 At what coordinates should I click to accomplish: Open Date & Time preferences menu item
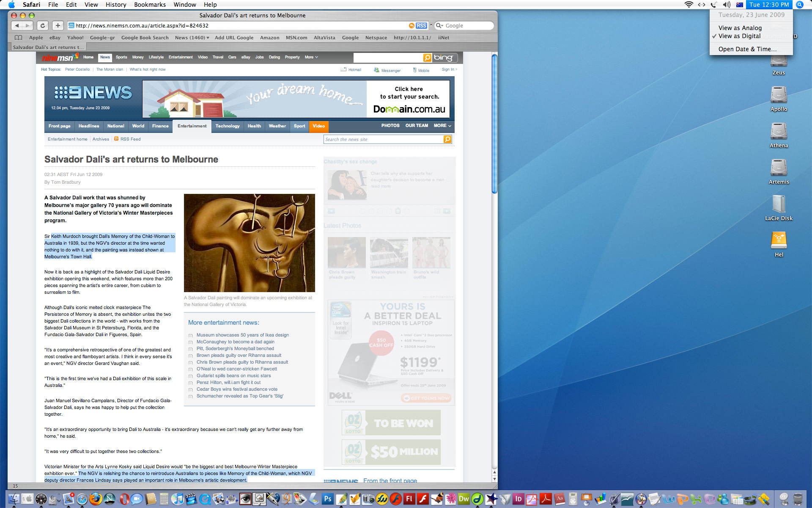coord(747,49)
